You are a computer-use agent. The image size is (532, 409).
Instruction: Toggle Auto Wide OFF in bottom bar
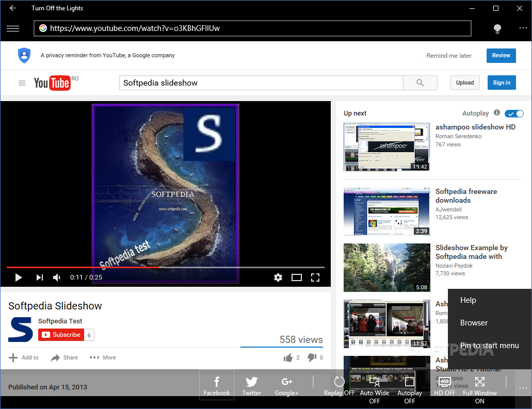click(374, 389)
